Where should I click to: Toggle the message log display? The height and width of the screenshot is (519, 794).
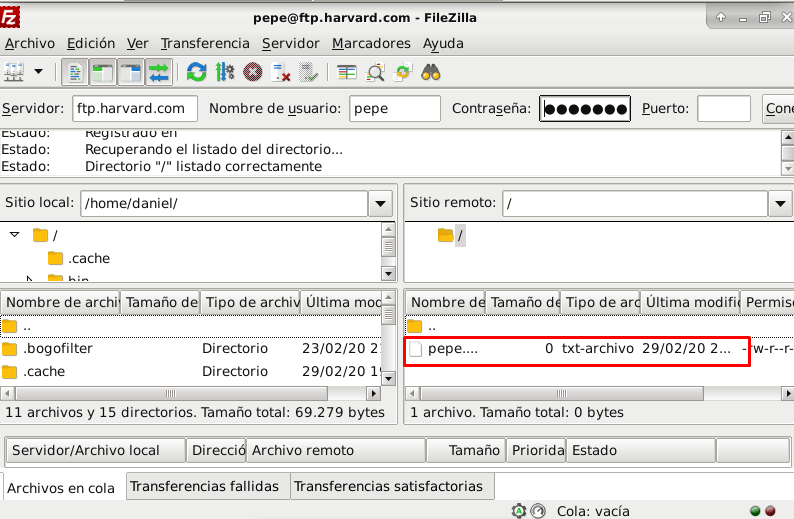point(74,72)
